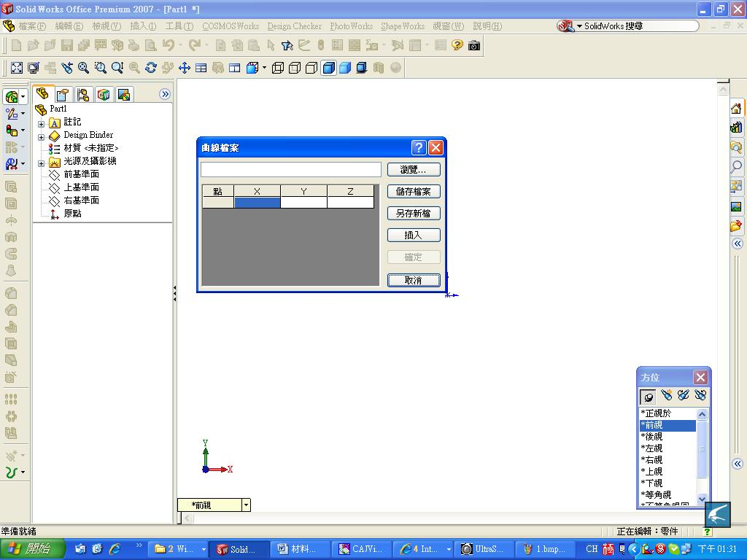Open the PhotoWorks menu
The width and height of the screenshot is (747, 560).
352,26
